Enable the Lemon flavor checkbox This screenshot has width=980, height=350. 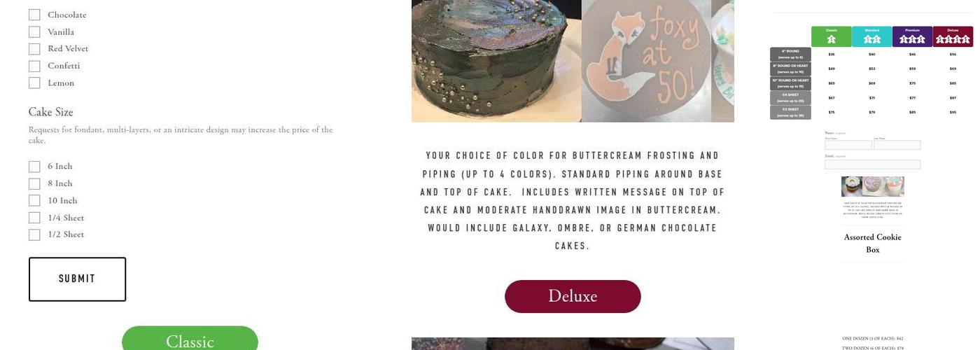click(x=34, y=83)
